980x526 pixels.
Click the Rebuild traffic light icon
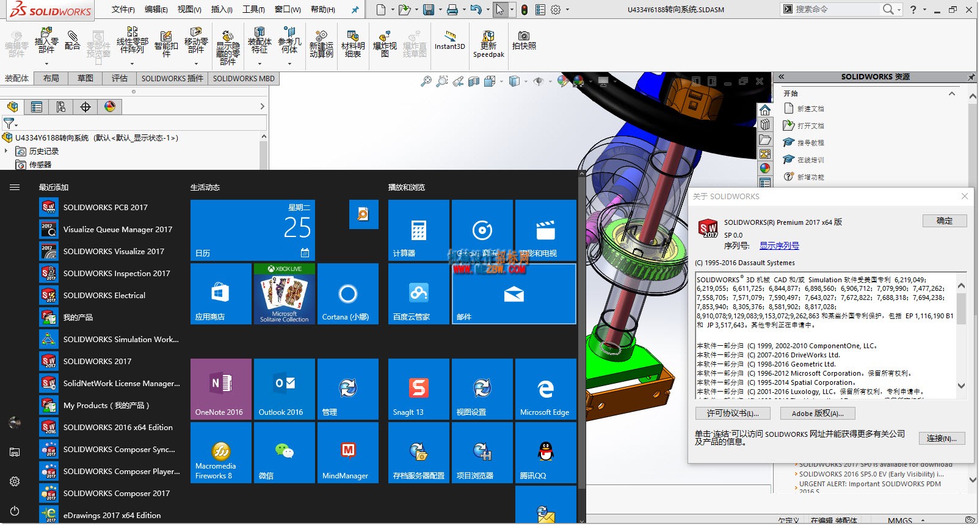tap(524, 10)
